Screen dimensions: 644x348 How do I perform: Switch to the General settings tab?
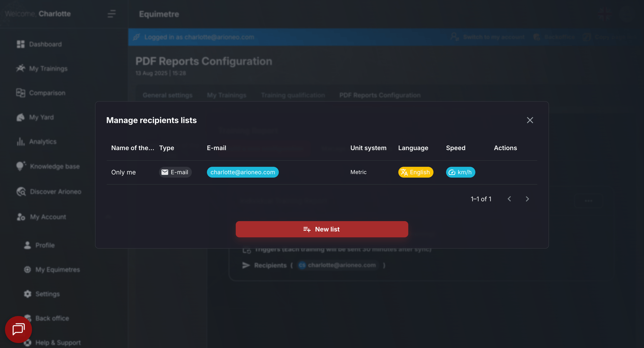coord(167,95)
